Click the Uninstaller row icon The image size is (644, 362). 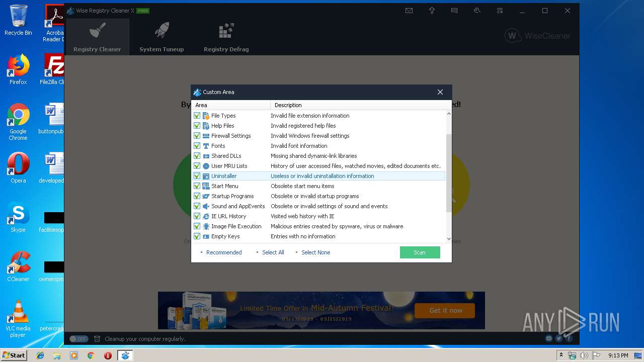206,176
